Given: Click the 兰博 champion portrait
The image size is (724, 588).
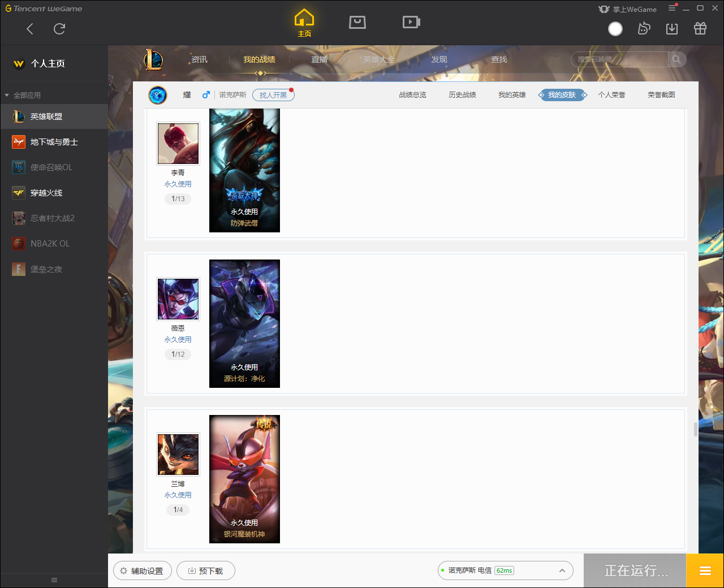Looking at the screenshot, I should tap(178, 455).
